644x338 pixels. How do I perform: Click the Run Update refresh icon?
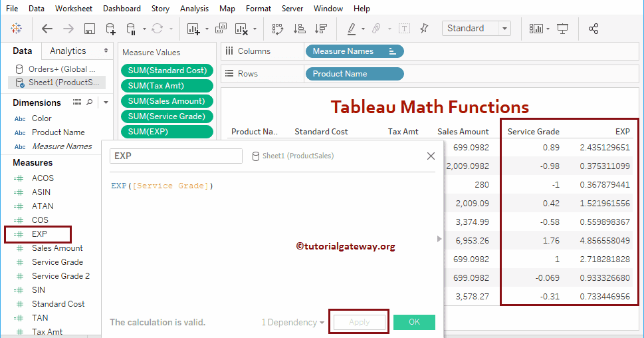(157, 29)
